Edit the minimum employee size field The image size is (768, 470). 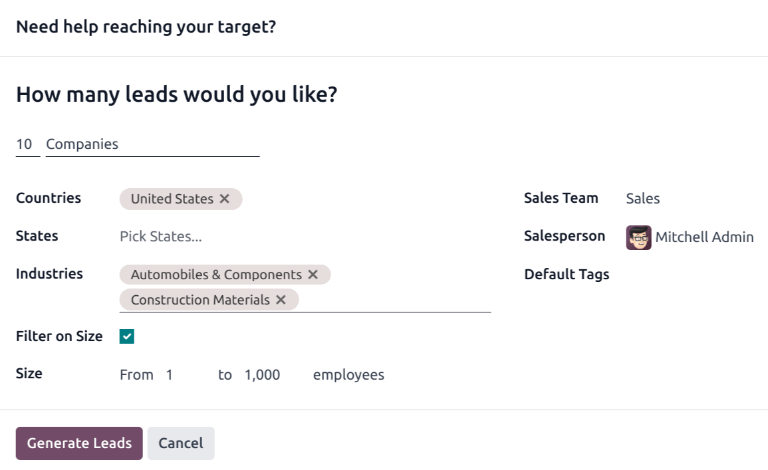tap(182, 375)
